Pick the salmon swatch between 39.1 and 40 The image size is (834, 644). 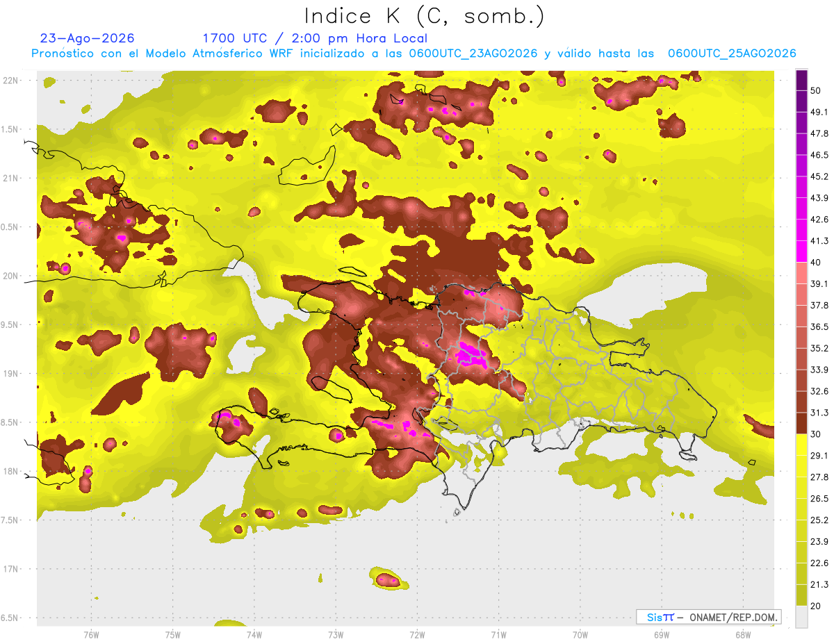(x=802, y=273)
